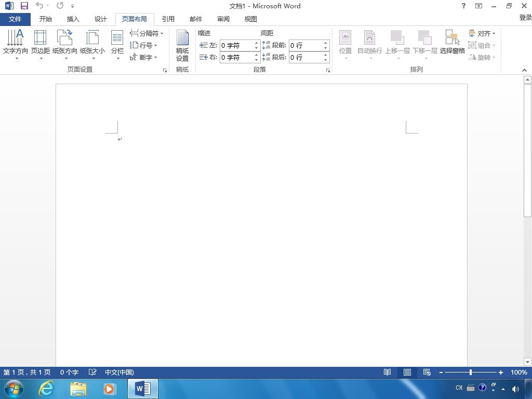The height and width of the screenshot is (399, 532).
Task: Open the 文件 File tab
Action: pyautogui.click(x=15, y=19)
